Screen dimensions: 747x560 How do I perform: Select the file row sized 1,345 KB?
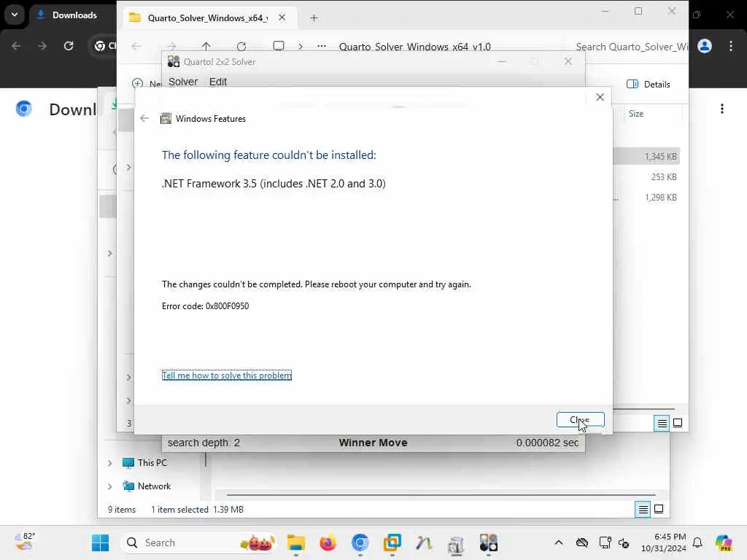click(646, 156)
